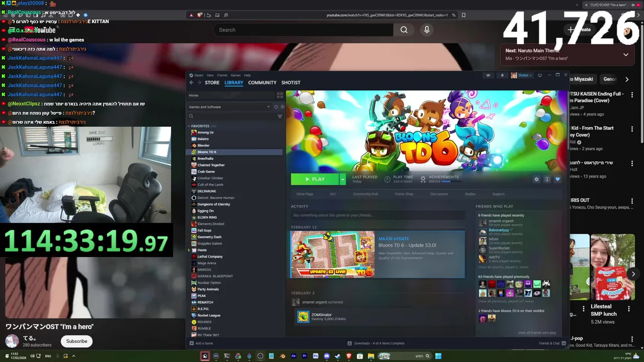Open the Bloons TD 6 Update 53.0 card

[x=377, y=254]
